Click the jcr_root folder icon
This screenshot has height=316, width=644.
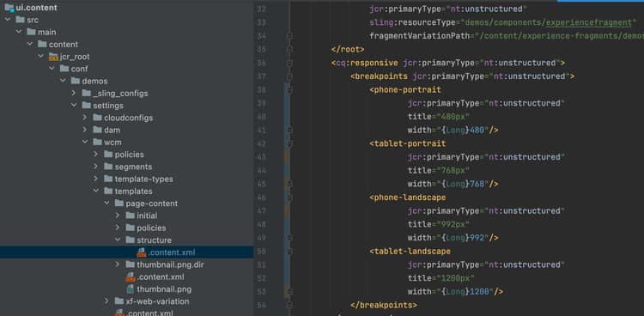53,57
